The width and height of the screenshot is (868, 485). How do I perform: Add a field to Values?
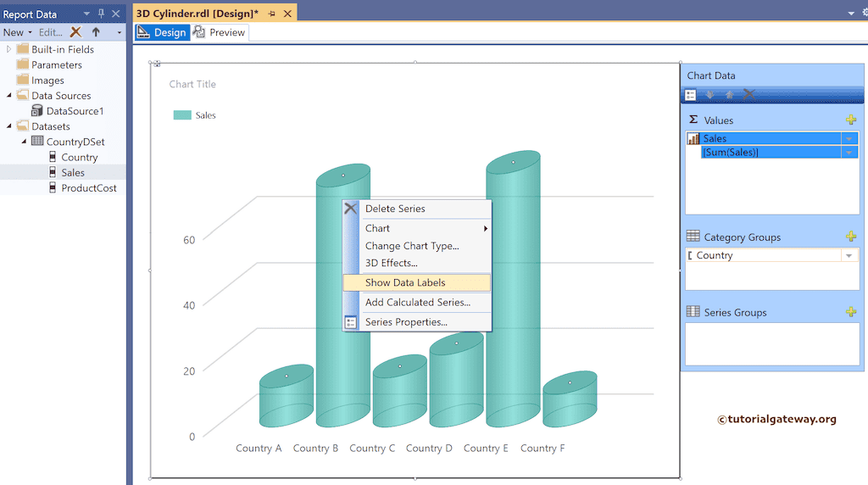pos(851,120)
